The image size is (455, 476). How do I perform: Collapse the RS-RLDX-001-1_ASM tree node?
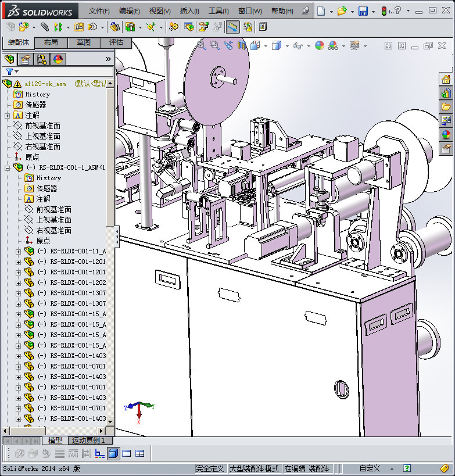pos(8,167)
